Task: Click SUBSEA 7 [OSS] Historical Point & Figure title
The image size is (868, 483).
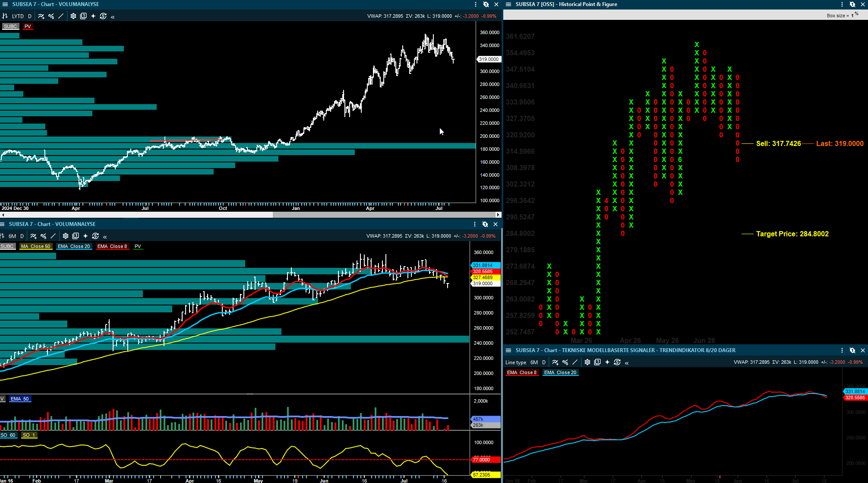Action: [566, 4]
